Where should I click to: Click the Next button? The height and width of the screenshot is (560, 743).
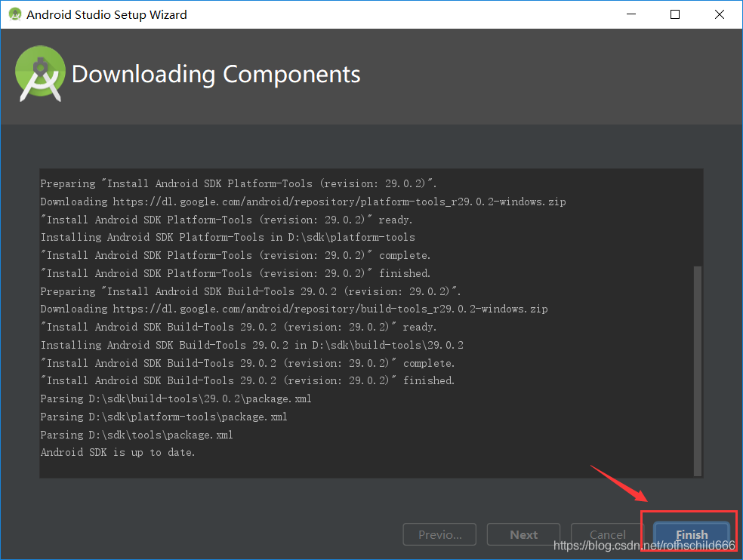(x=523, y=534)
